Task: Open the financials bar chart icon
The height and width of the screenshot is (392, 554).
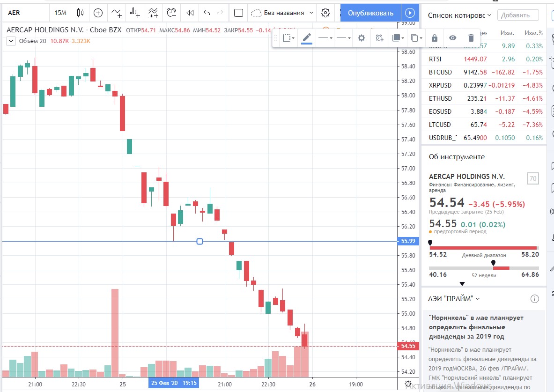Action: [x=134, y=13]
